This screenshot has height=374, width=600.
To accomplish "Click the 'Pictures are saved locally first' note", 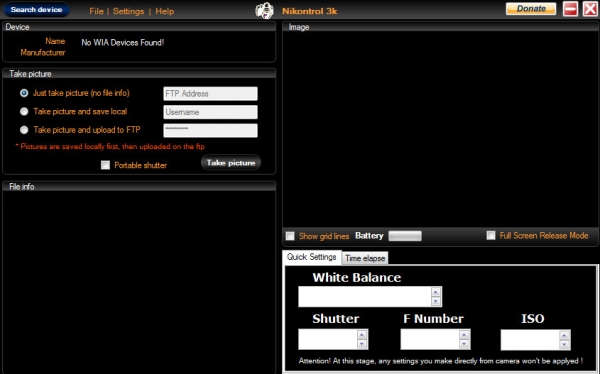I will point(110,146).
